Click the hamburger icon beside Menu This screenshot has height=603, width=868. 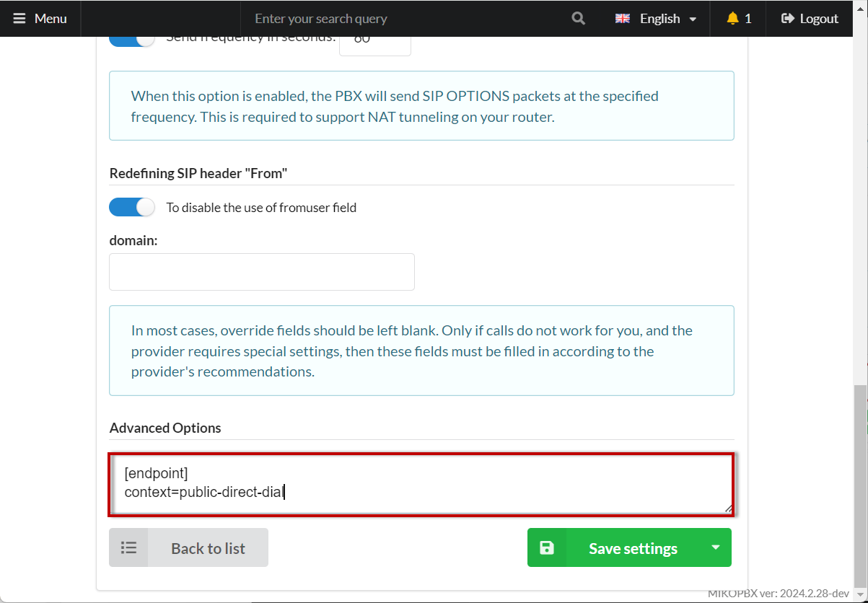(19, 19)
